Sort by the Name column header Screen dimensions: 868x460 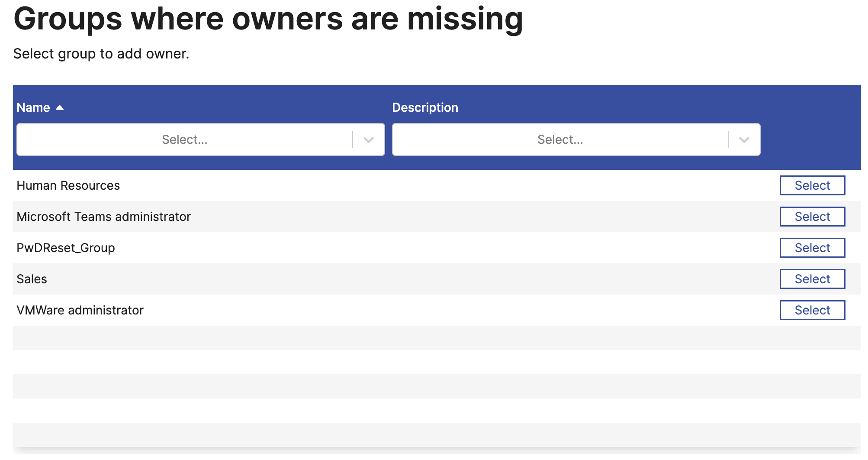point(33,107)
